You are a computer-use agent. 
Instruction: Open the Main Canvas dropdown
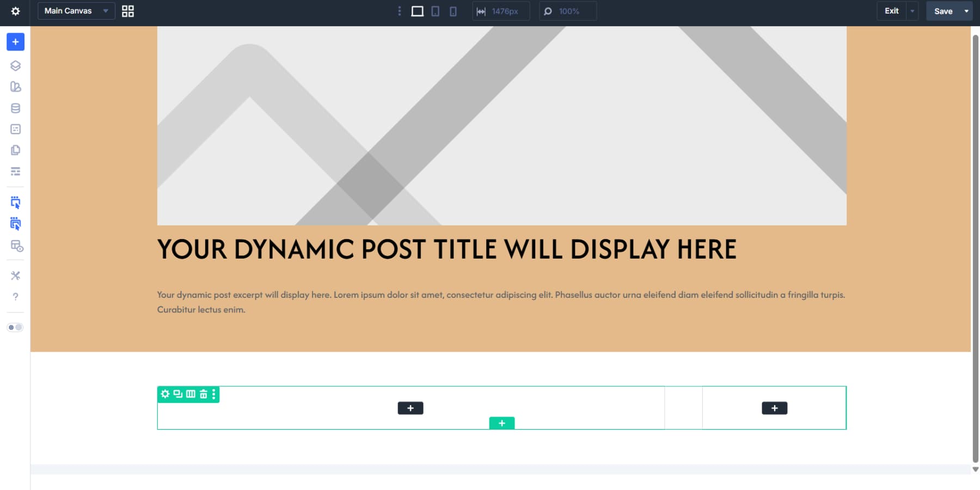pos(75,11)
